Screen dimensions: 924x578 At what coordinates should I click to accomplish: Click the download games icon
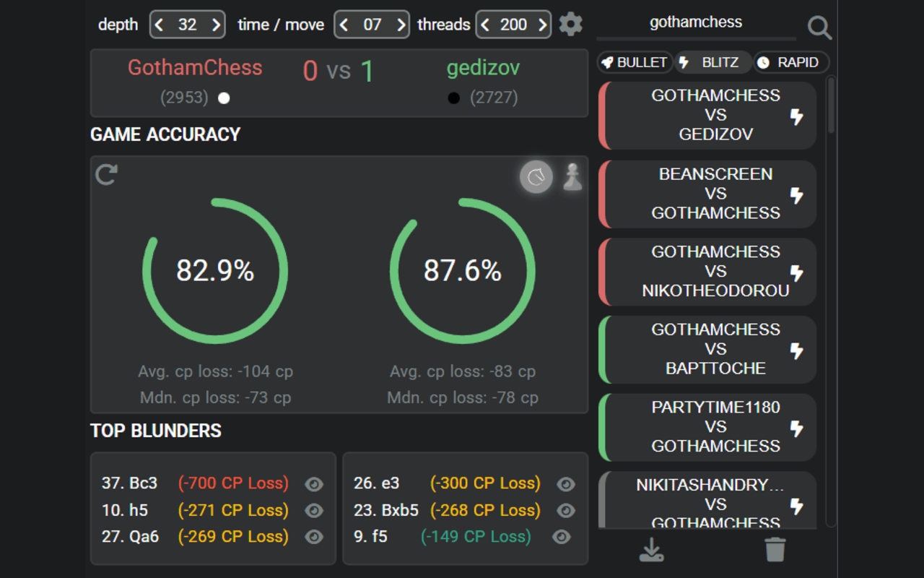pyautogui.click(x=652, y=550)
